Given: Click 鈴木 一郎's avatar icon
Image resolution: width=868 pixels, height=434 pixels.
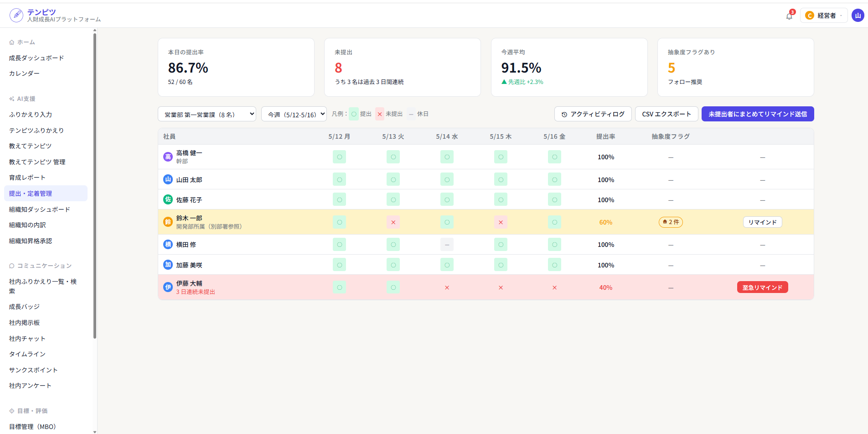Looking at the screenshot, I should (168, 222).
